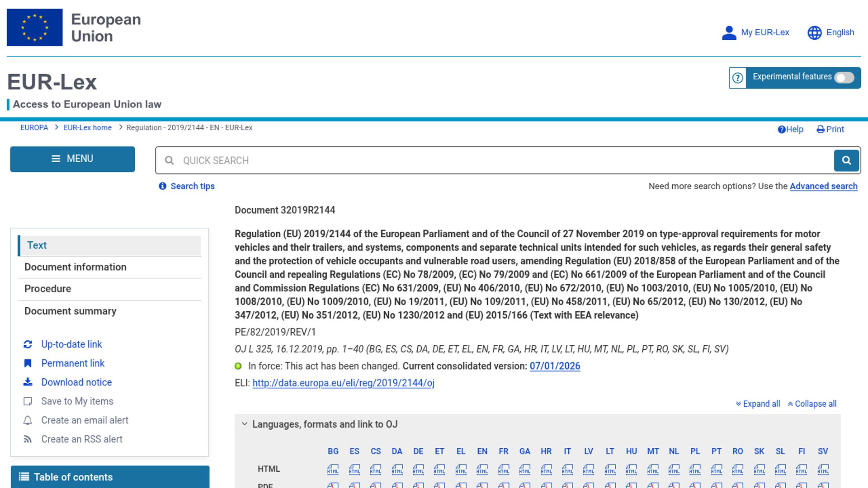Open the ELI data.europa.eu link
868x488 pixels.
pyautogui.click(x=343, y=383)
